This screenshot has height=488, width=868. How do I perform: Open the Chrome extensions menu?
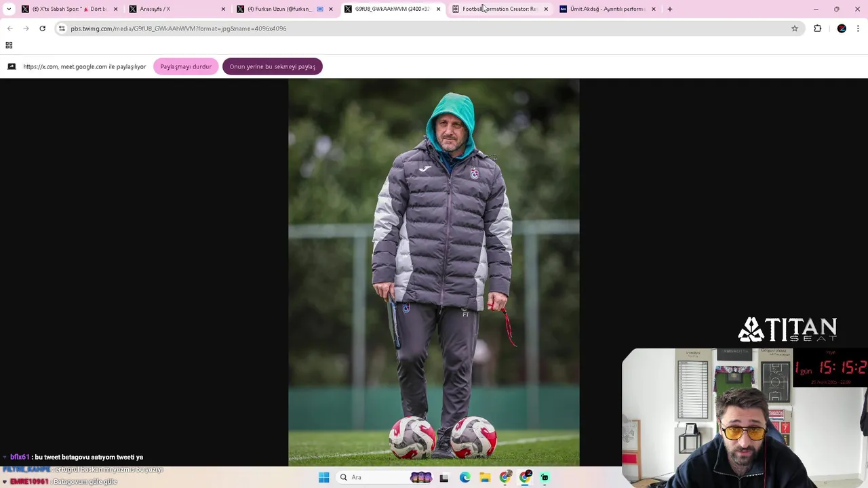pyautogui.click(x=817, y=28)
